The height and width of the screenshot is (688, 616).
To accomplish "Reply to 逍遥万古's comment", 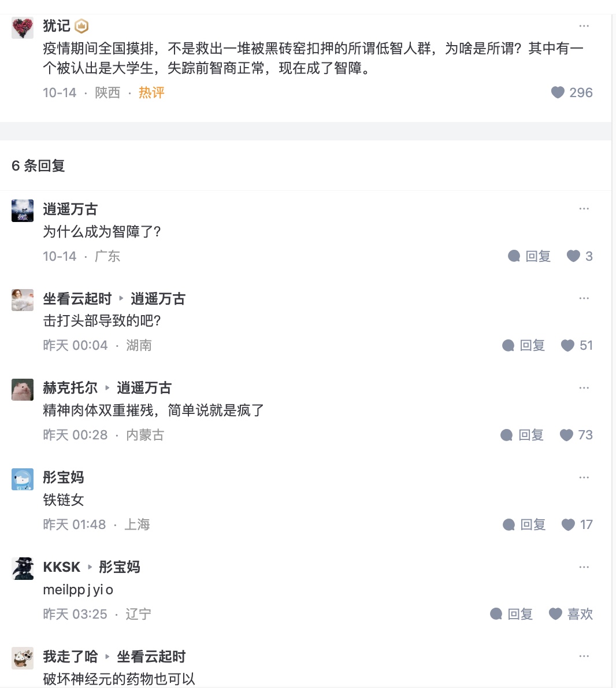I will pos(529,256).
